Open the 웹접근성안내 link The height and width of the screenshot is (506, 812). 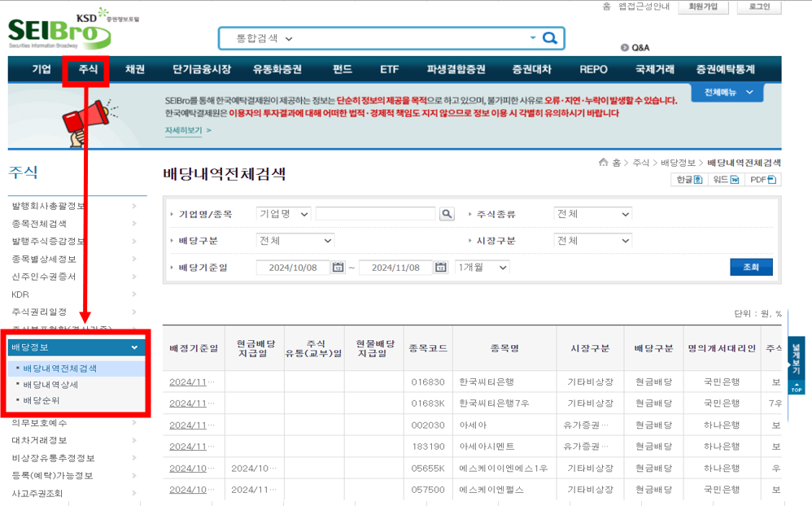pos(644,7)
